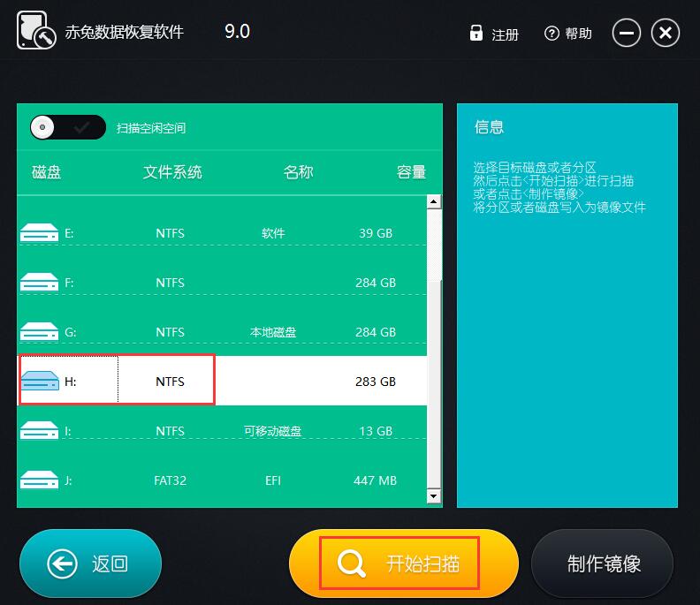The image size is (700, 605).
Task: Click the back arrow circle icon
Action: click(62, 563)
